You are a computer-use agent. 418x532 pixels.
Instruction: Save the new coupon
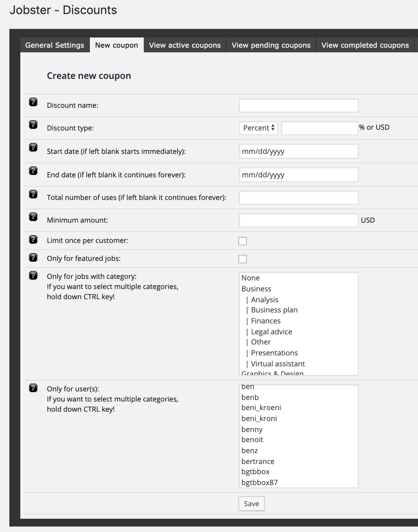pos(252,504)
